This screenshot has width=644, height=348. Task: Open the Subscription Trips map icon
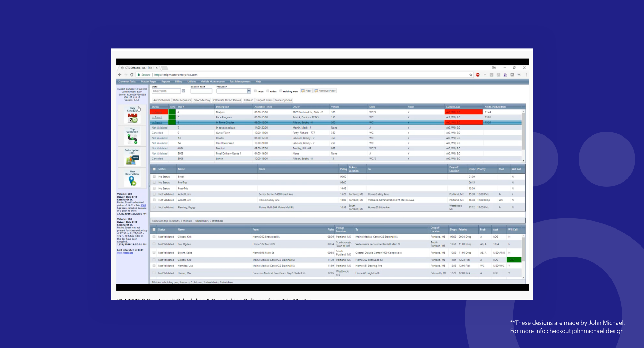click(x=132, y=160)
